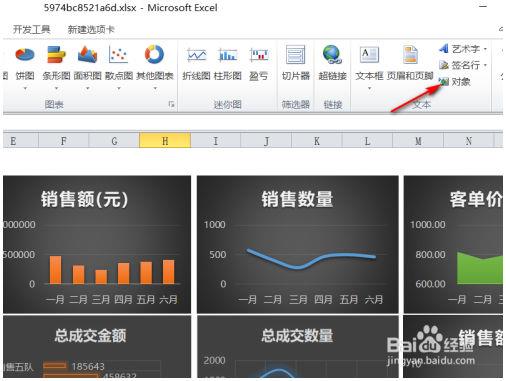Expand the text box (文本框) dropdown arrow
This screenshot has width=506, height=381.
coord(369,88)
